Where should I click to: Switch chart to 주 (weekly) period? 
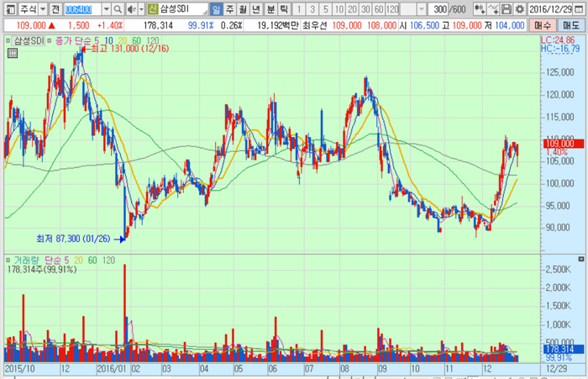point(230,9)
